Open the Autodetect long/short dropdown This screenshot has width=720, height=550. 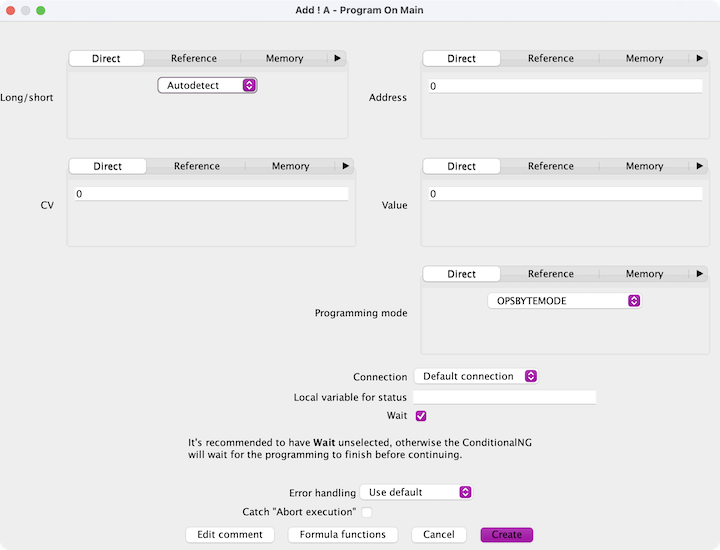click(x=207, y=86)
